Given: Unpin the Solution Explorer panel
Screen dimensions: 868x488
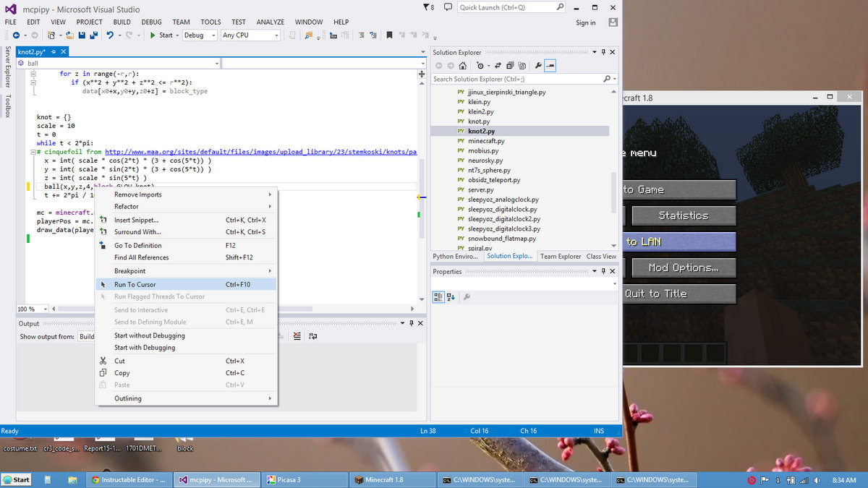Looking at the screenshot, I should [x=604, y=51].
